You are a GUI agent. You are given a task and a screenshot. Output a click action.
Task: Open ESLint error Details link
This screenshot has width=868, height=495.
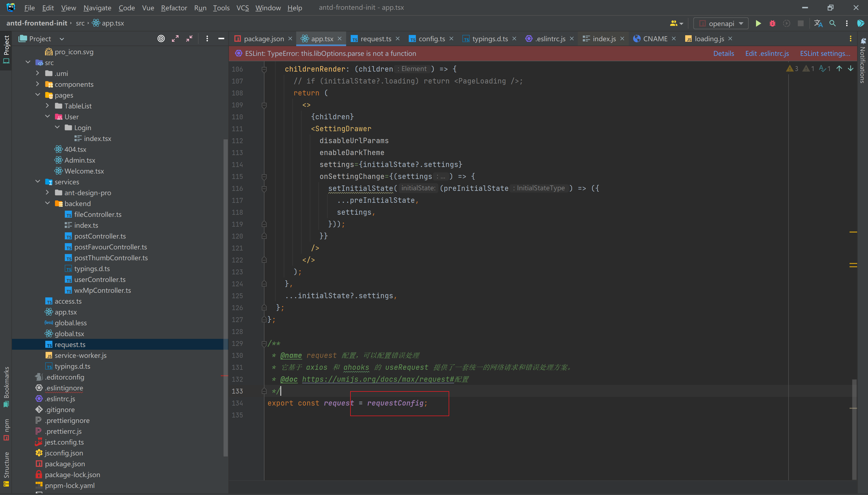click(723, 54)
